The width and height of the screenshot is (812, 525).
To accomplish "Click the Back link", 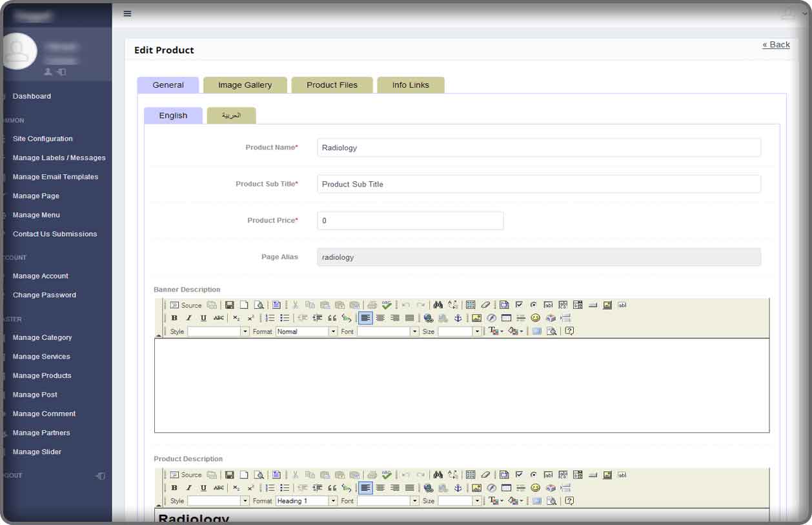I will 776,45.
